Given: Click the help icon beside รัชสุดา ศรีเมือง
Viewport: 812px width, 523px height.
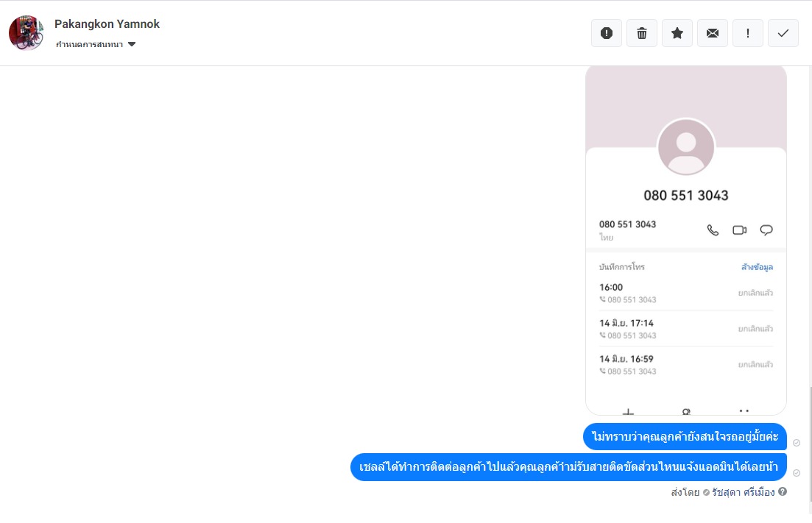Looking at the screenshot, I should click(783, 491).
